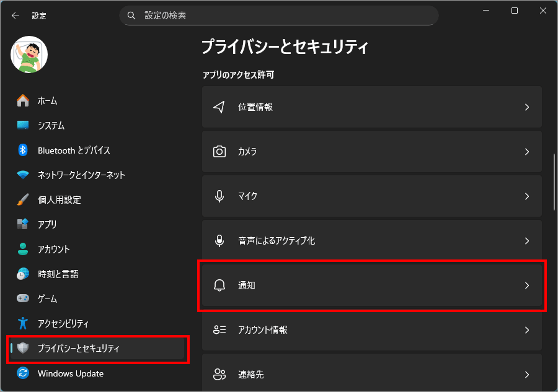This screenshot has height=392, width=558.
Task: Click the voice activation icon for 音声によるアクティブ化
Action: click(x=219, y=241)
